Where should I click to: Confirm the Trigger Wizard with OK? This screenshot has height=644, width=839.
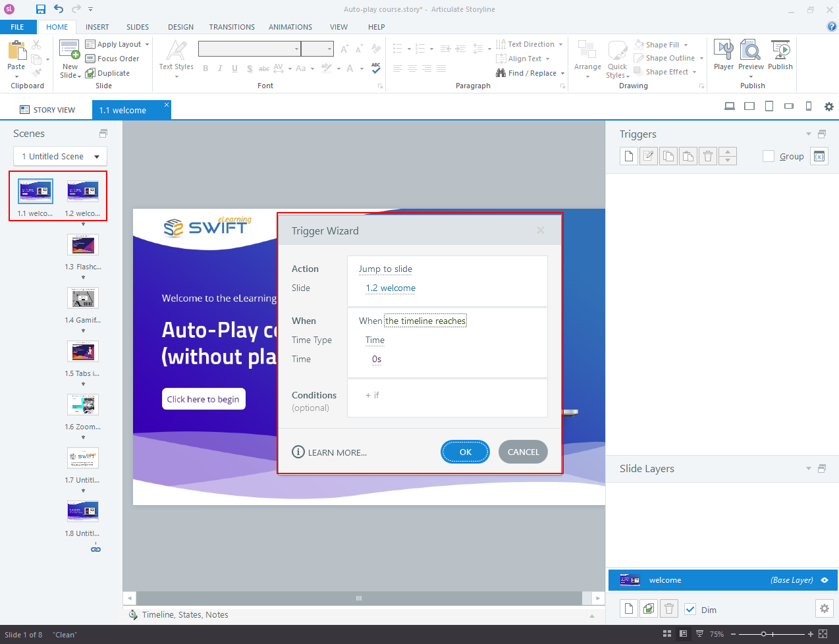pos(465,452)
